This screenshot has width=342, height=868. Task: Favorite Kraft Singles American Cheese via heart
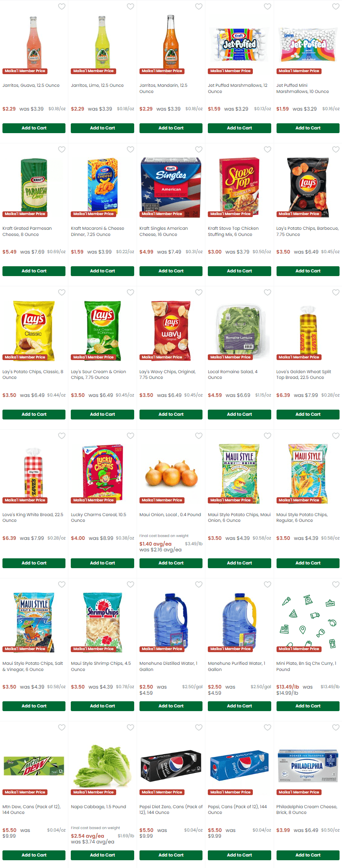tap(199, 150)
